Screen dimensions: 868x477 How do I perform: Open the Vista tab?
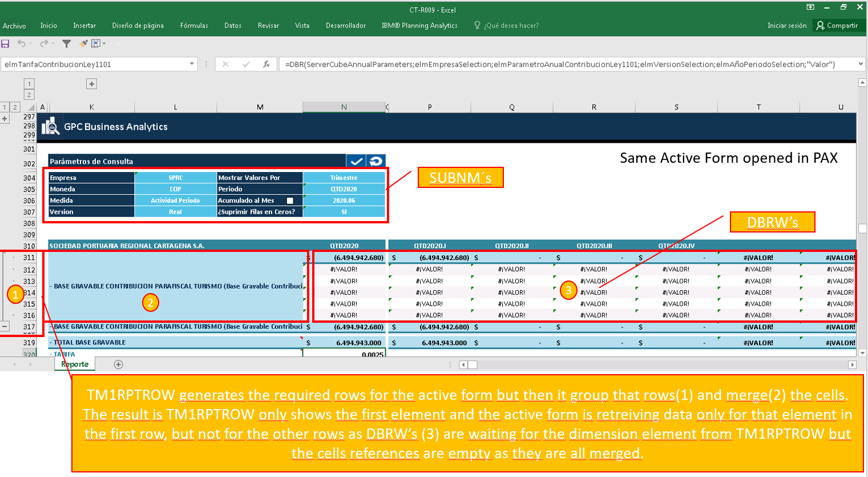(302, 26)
